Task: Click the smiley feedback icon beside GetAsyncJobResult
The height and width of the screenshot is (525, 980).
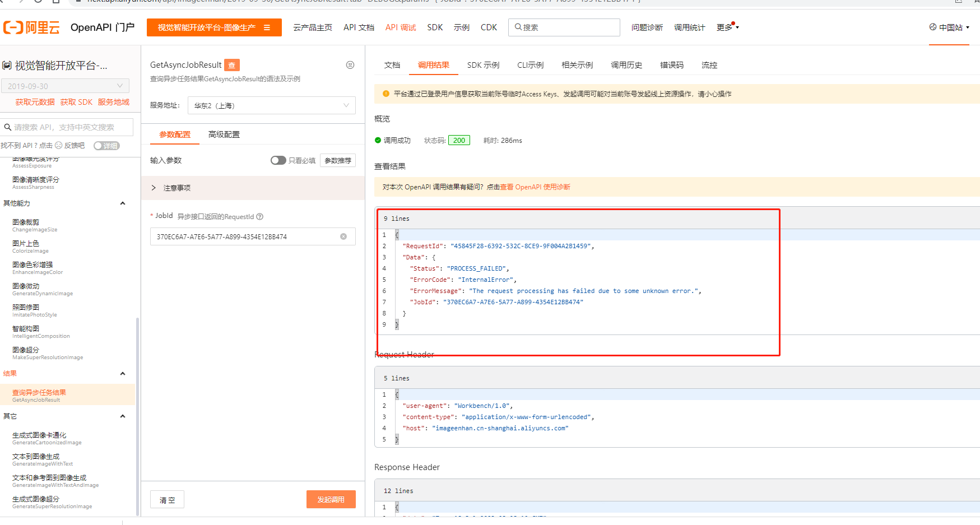Action: 350,65
